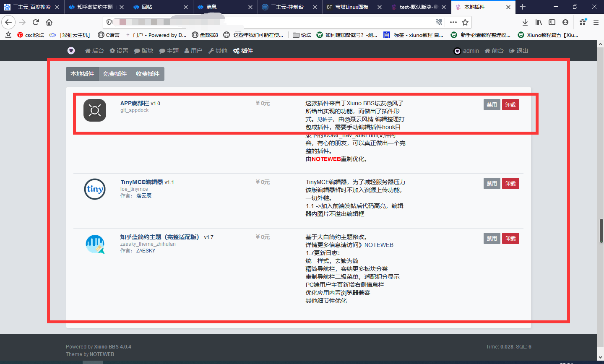604x364 pixels.
Task: Click the APP底部栏 plugin icon
Action: [95, 110]
